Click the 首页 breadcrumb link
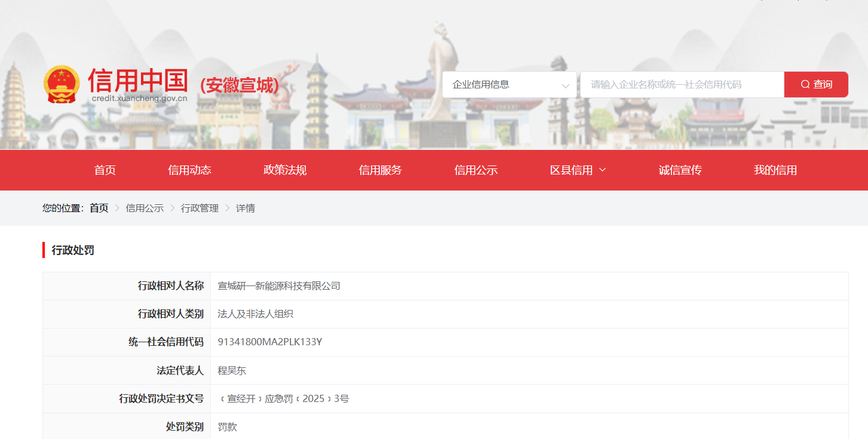The image size is (868, 439). point(99,208)
